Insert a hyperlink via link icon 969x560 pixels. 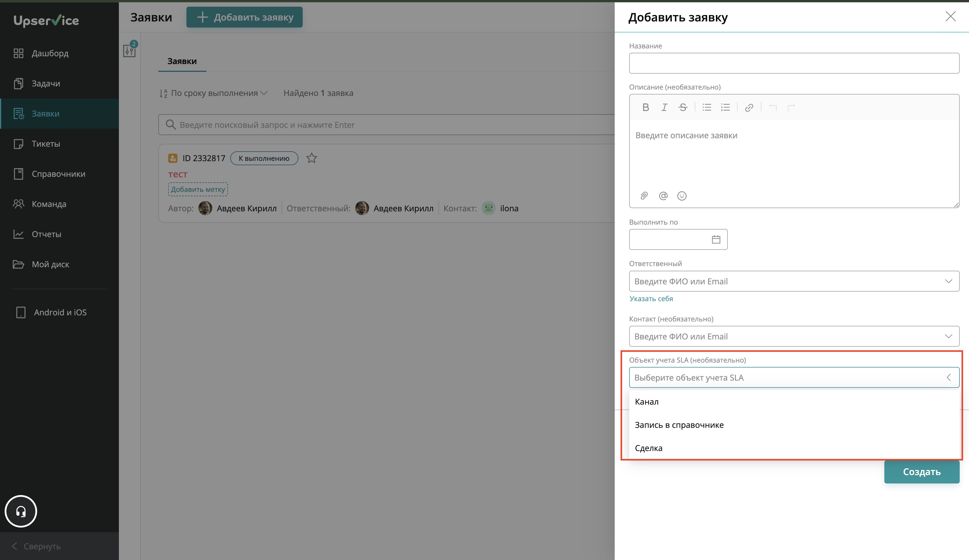(749, 108)
